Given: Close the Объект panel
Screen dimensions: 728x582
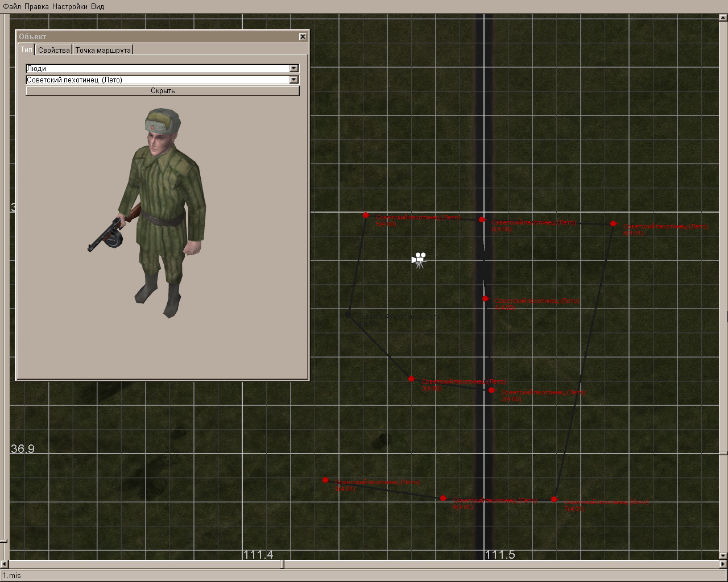Looking at the screenshot, I should [303, 37].
